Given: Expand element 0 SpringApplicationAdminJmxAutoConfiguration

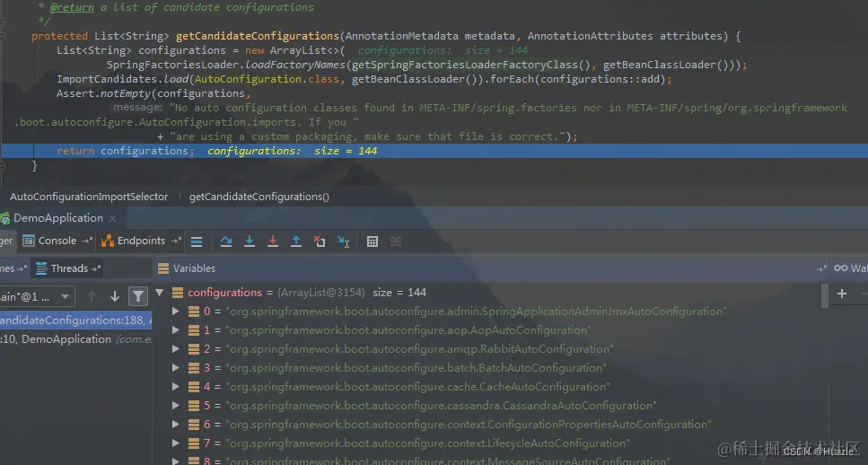Looking at the screenshot, I should (x=175, y=311).
